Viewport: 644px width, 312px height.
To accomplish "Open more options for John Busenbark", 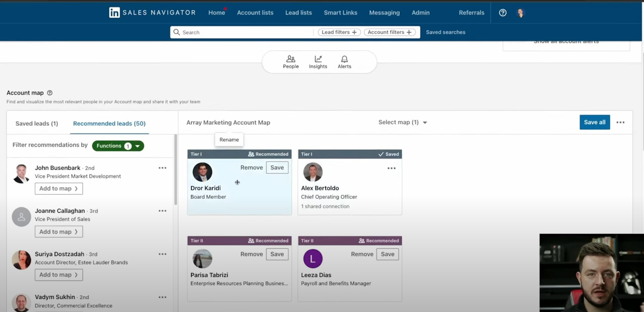I will tap(162, 168).
